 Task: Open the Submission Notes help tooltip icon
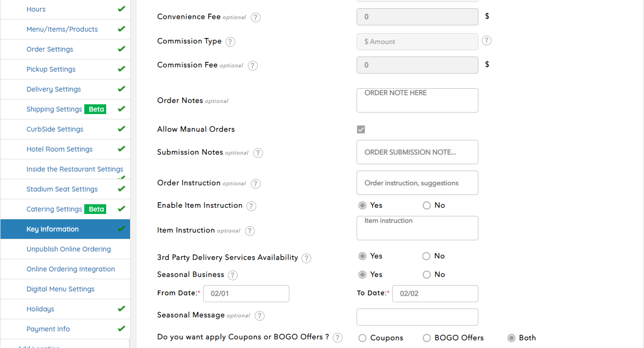coord(258,153)
